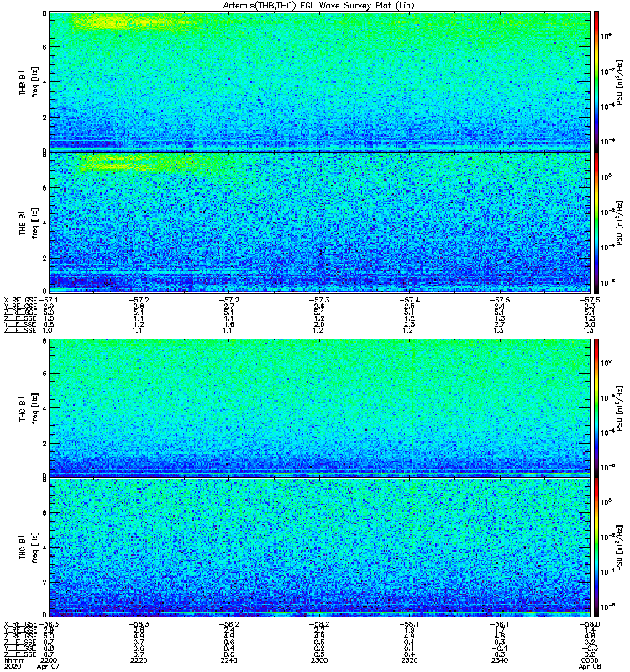Click the color bar of the THB B∥ panel
Viewport: 630px width, 672px height.
pos(596,223)
